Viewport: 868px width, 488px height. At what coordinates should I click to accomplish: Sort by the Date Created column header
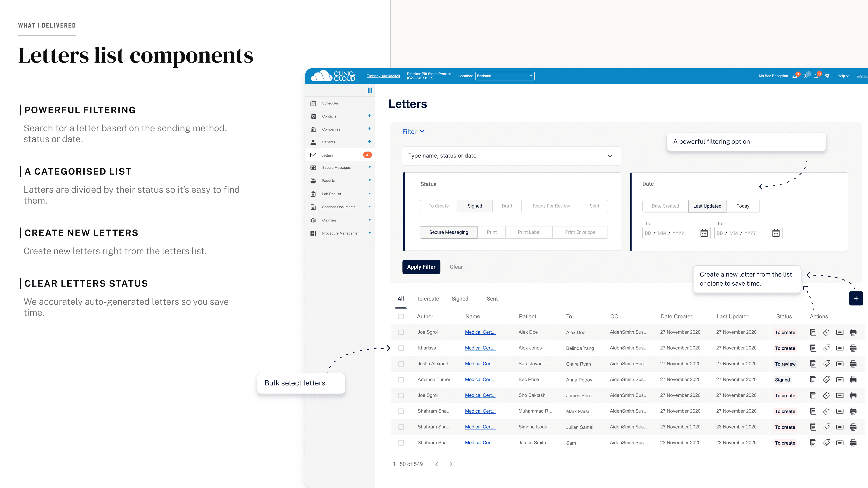coord(677,317)
